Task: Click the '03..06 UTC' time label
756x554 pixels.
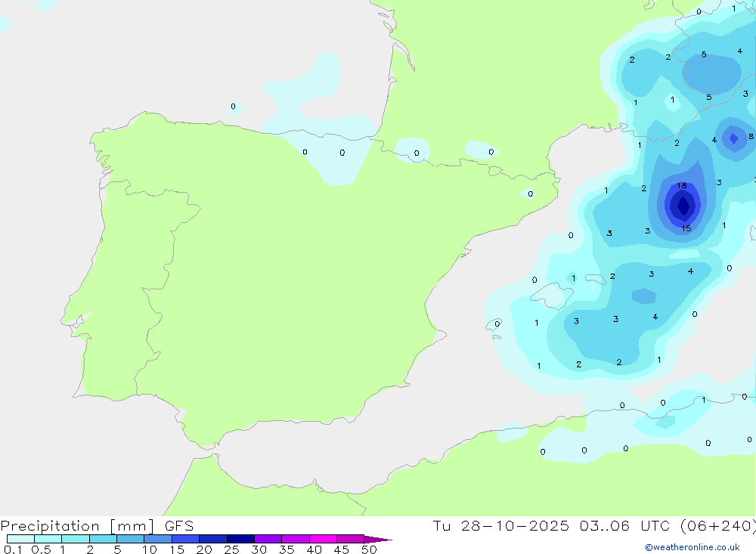Action: coord(624,525)
